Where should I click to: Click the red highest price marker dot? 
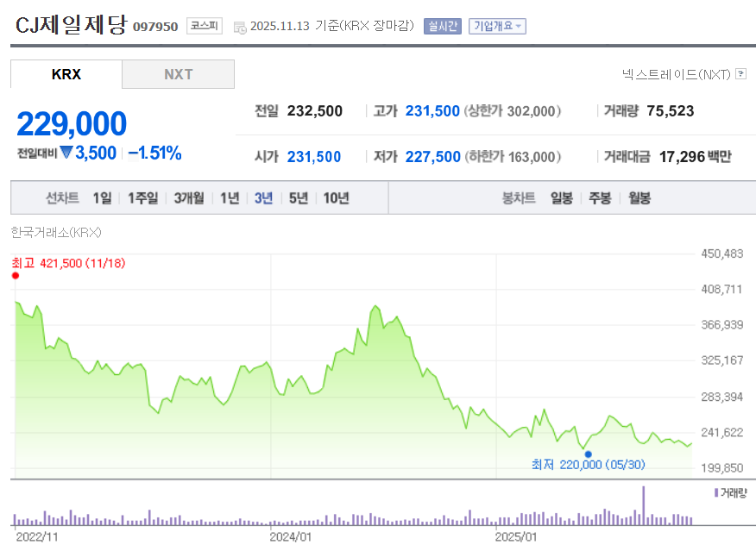tap(16, 276)
